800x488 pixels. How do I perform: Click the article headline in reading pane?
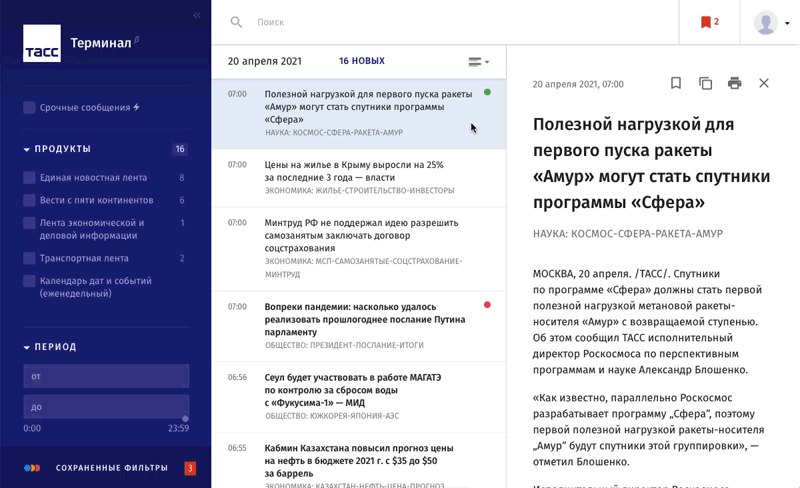652,163
